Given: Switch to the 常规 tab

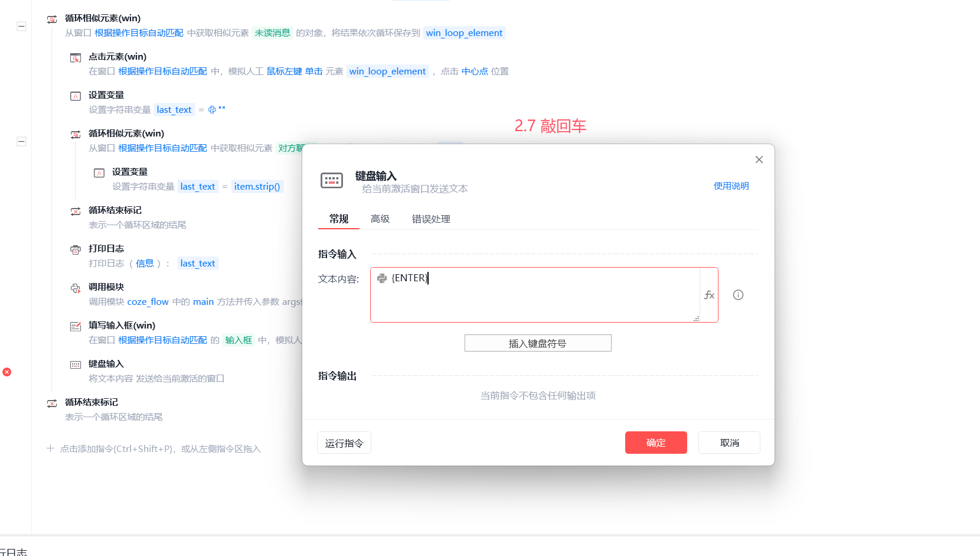Looking at the screenshot, I should (x=339, y=219).
